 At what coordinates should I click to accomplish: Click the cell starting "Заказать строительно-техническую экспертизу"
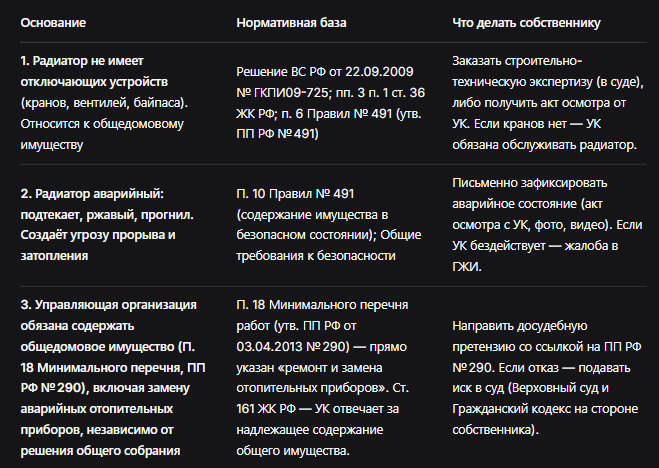point(548,103)
